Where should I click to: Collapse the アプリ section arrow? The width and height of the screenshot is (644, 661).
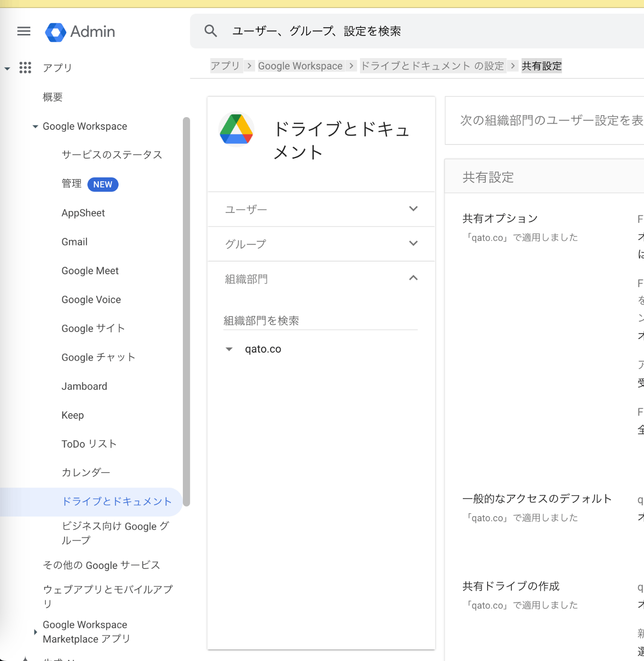7,68
